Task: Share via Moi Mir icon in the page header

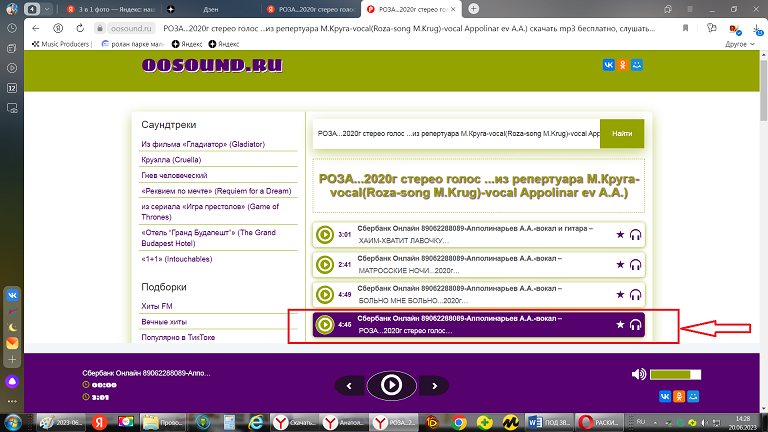Action: click(x=637, y=65)
